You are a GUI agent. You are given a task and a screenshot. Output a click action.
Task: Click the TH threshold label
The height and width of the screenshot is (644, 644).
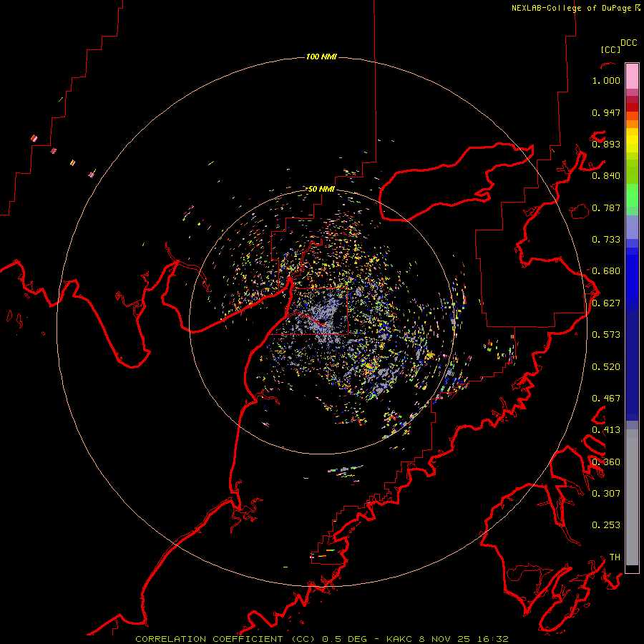click(x=615, y=557)
